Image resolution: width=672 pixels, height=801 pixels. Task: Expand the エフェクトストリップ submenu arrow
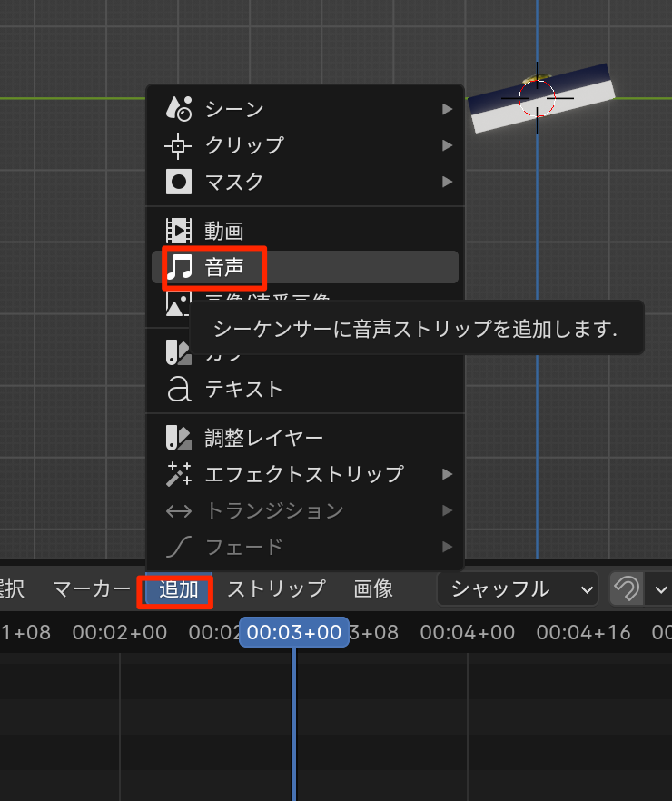tap(447, 474)
